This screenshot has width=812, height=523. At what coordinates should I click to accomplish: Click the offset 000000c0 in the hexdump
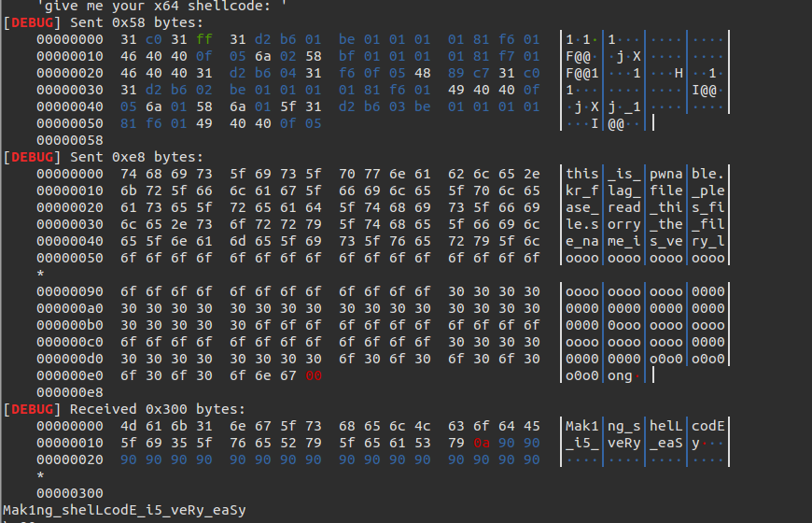click(70, 342)
